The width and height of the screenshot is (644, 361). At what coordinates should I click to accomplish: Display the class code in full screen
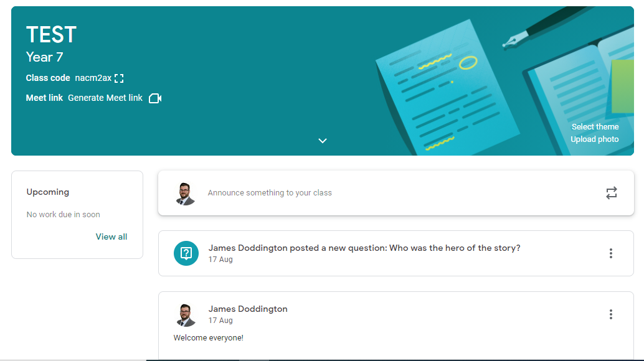(120, 78)
